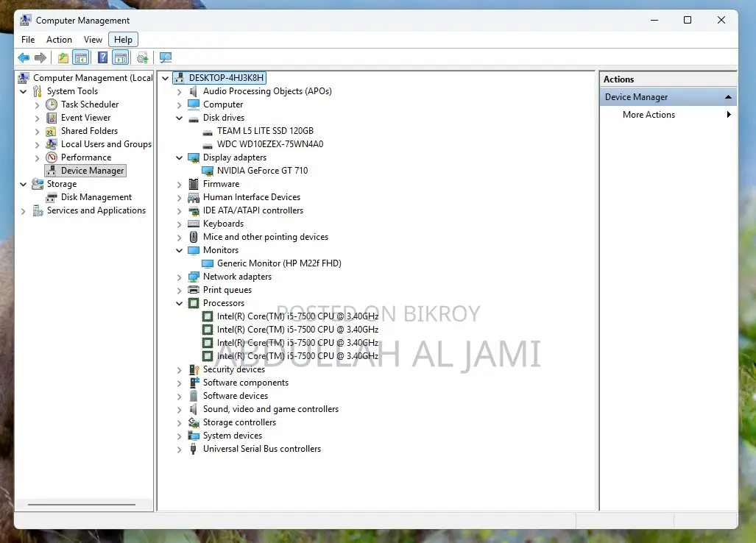
Task: Click the Print queues printer icon
Action: (x=194, y=290)
